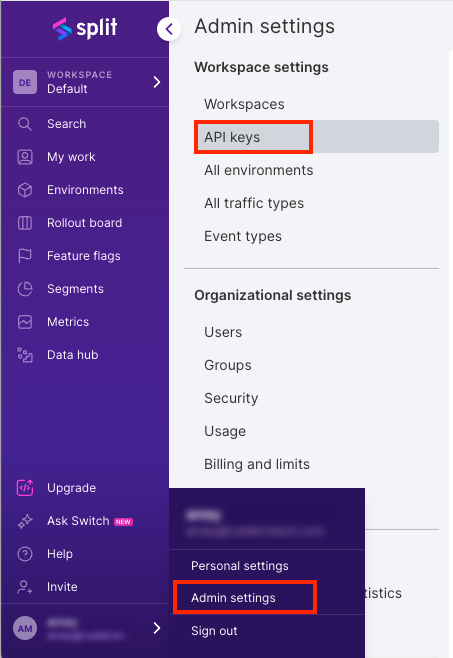453x658 pixels.
Task: Expand the user account menu chevron
Action: coord(157,628)
